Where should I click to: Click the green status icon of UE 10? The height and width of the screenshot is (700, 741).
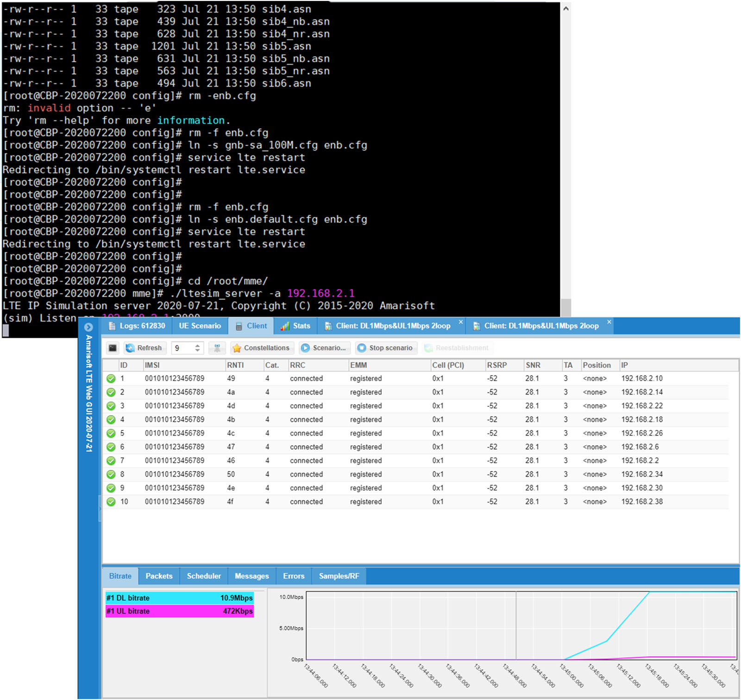tap(111, 502)
